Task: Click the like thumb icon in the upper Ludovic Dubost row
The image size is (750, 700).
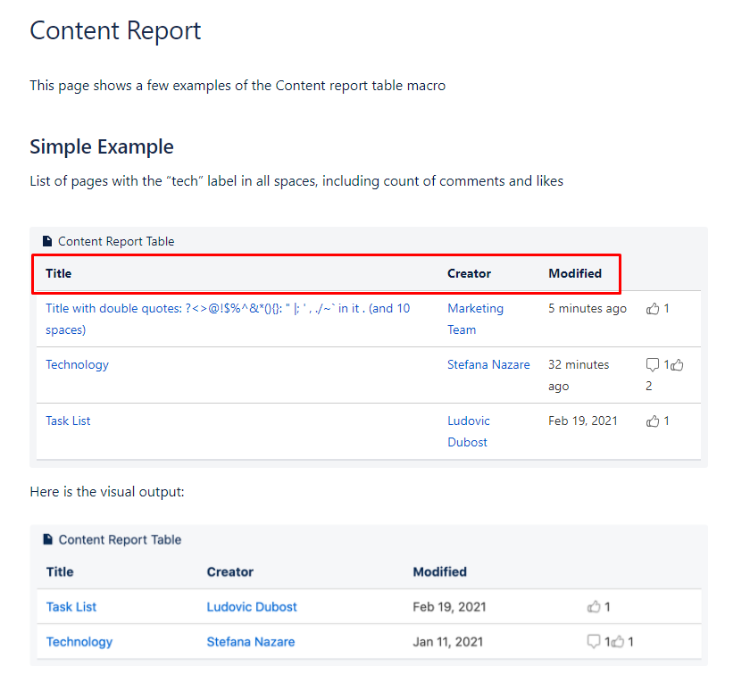Action: point(653,421)
